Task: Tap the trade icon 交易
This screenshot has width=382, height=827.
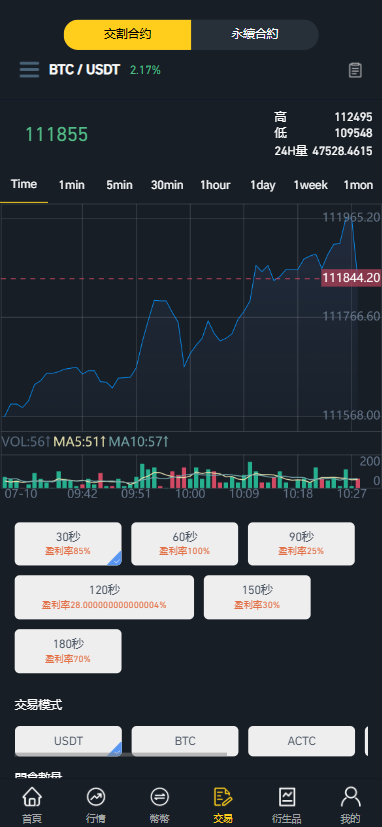Action: (x=223, y=805)
